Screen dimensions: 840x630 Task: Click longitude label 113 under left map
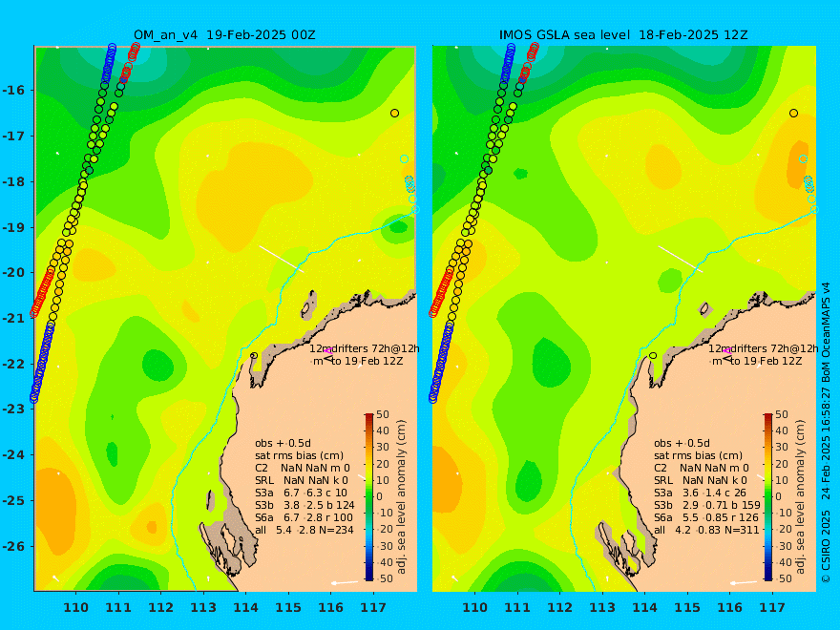[203, 607]
